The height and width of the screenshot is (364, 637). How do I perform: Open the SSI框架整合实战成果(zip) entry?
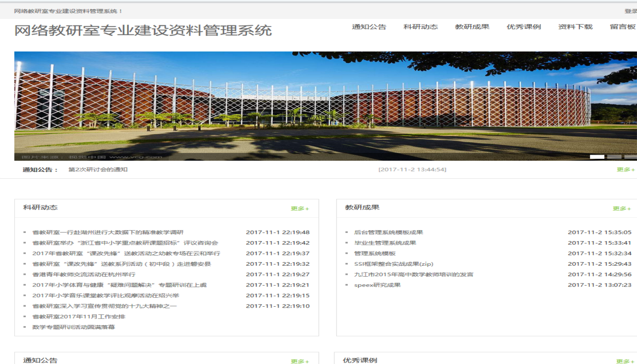click(394, 264)
